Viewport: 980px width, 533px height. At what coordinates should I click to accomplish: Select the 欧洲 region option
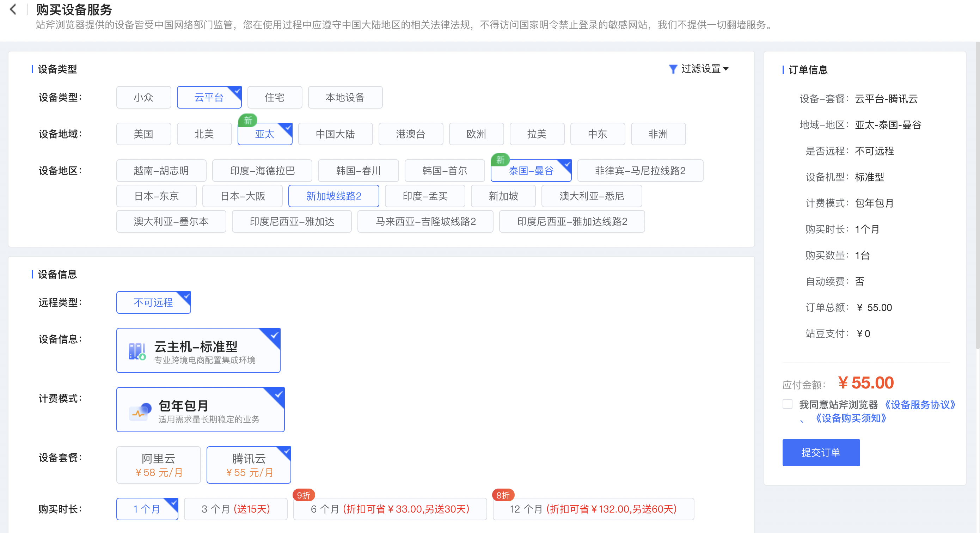476,134
